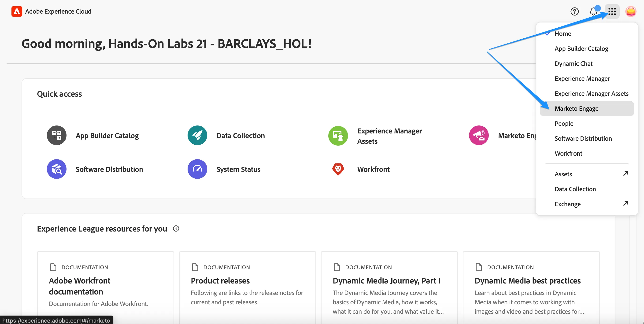
Task: Open Workfront quick access link
Action: click(x=373, y=169)
